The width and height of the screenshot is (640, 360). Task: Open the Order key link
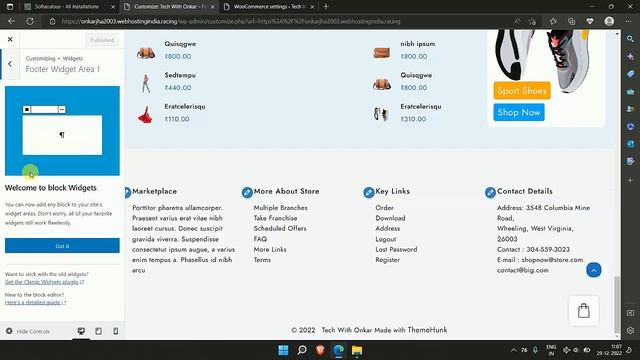click(x=384, y=208)
